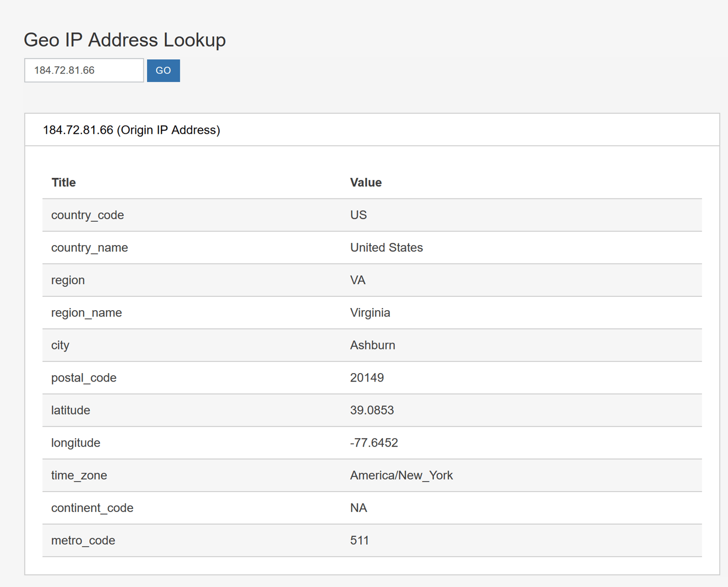Click the US value cell
728x587 pixels.
coord(358,215)
